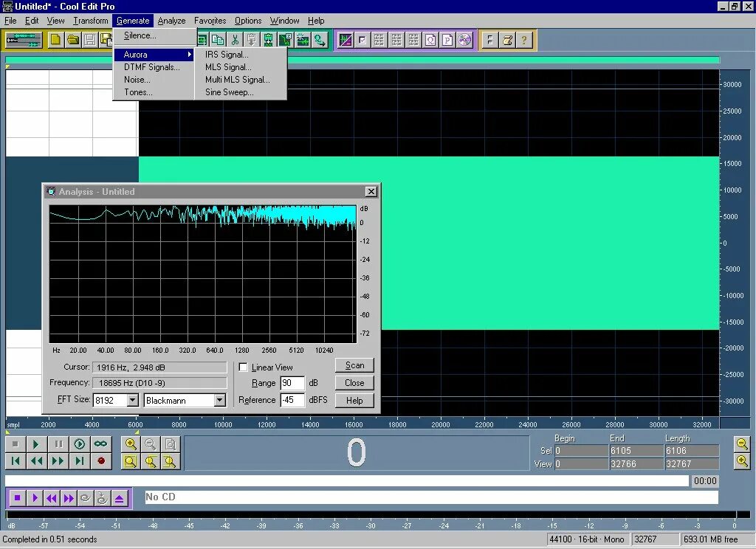Image resolution: width=756 pixels, height=549 pixels.
Task: Click the red Record button
Action: coord(100,461)
